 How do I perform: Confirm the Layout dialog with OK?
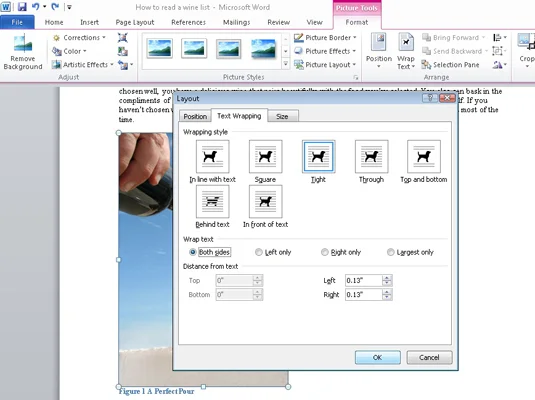[377, 357]
